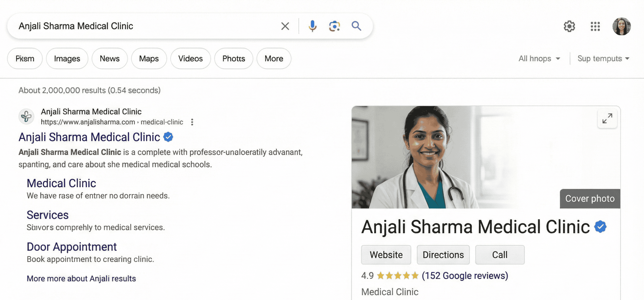The height and width of the screenshot is (300, 644).
Task: Expand cover photo with arrows icon
Action: (607, 118)
